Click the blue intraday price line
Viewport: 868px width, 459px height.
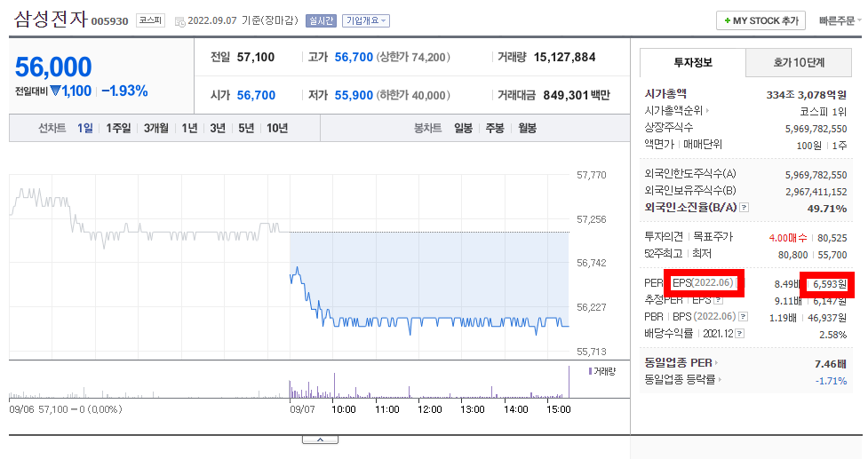click(429, 322)
